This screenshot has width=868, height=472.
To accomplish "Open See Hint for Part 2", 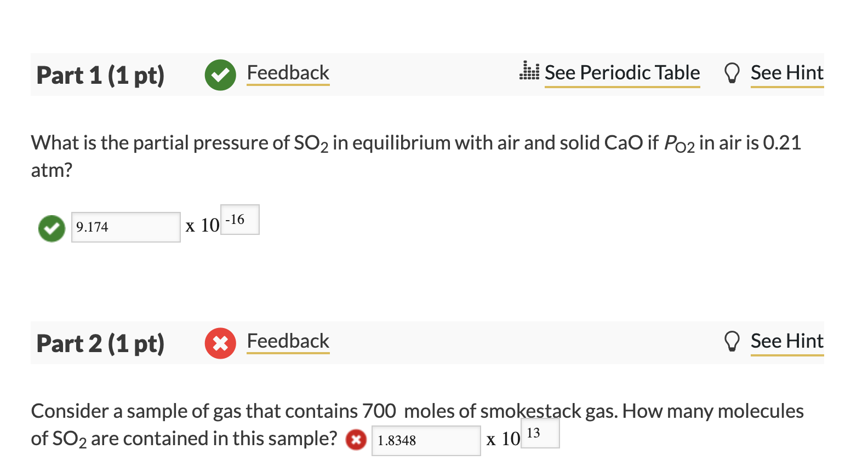I will pos(786,341).
